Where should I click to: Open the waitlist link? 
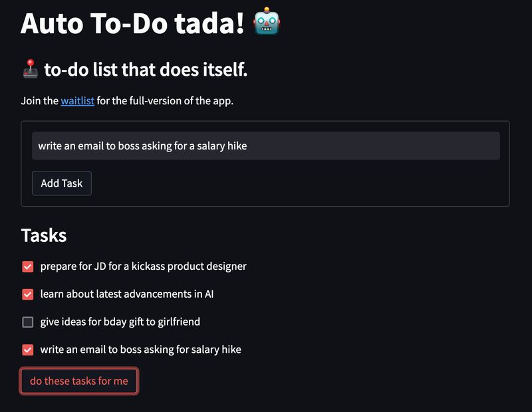coord(77,101)
